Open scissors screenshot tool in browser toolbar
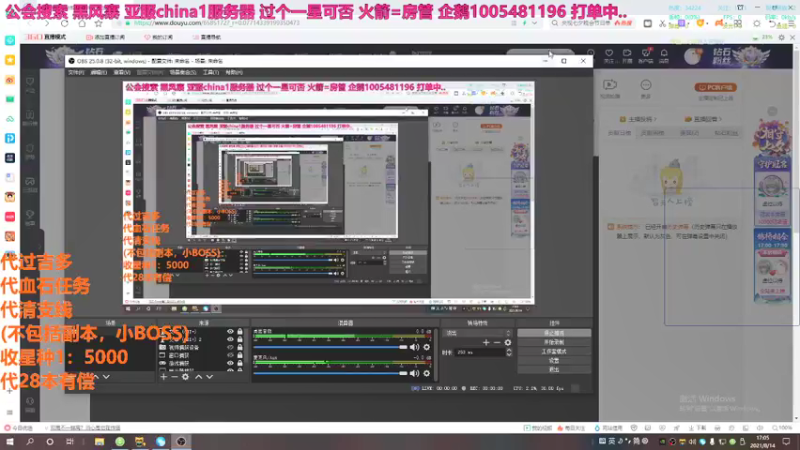800x450 pixels. [x=662, y=23]
